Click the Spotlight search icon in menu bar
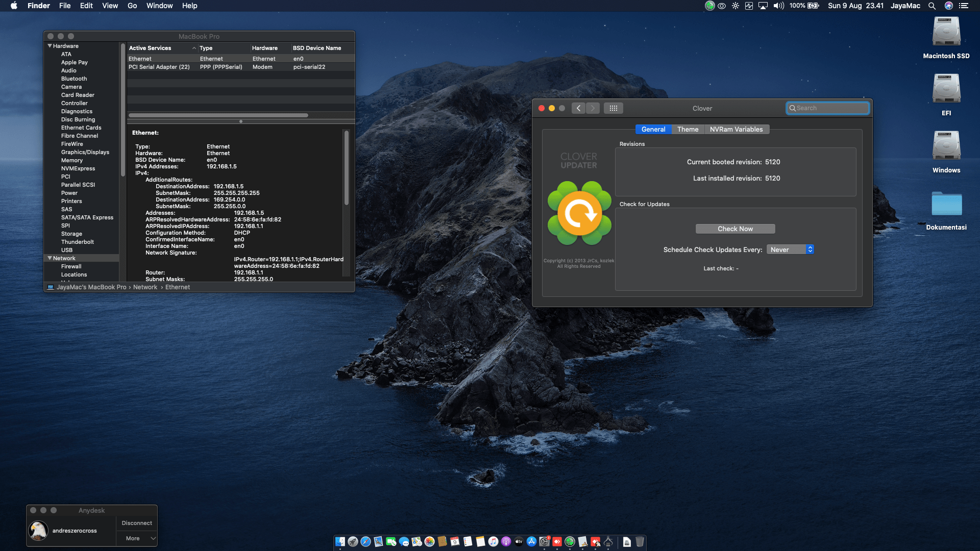Image resolution: width=980 pixels, height=551 pixels. tap(932, 6)
